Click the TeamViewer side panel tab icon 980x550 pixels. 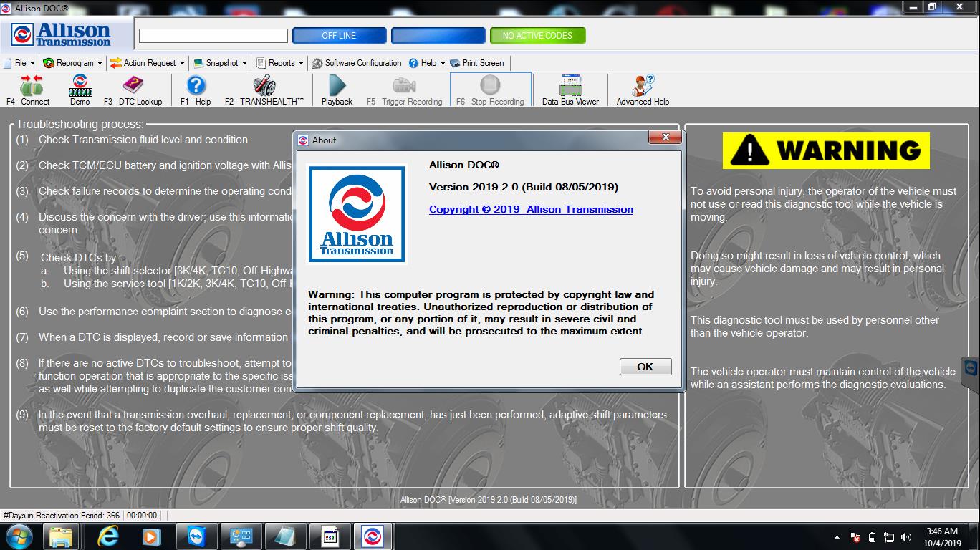[971, 368]
